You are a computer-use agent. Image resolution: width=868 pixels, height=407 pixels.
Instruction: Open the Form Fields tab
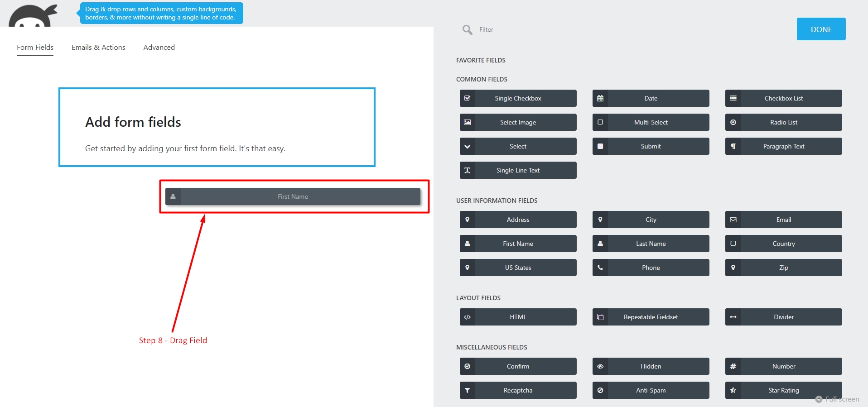pyautogui.click(x=35, y=47)
